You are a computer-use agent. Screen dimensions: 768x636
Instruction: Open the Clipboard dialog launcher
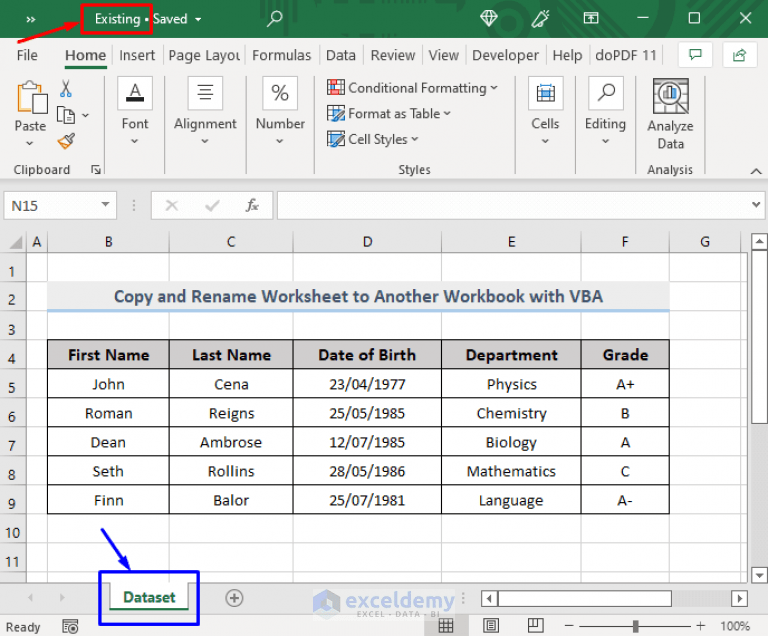[96, 170]
